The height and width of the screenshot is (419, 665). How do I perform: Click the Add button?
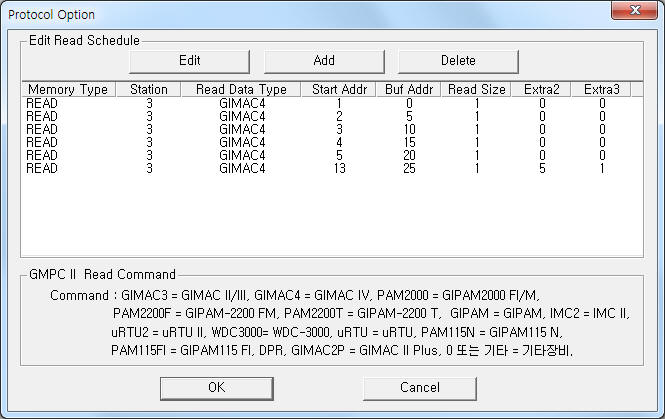(x=324, y=61)
